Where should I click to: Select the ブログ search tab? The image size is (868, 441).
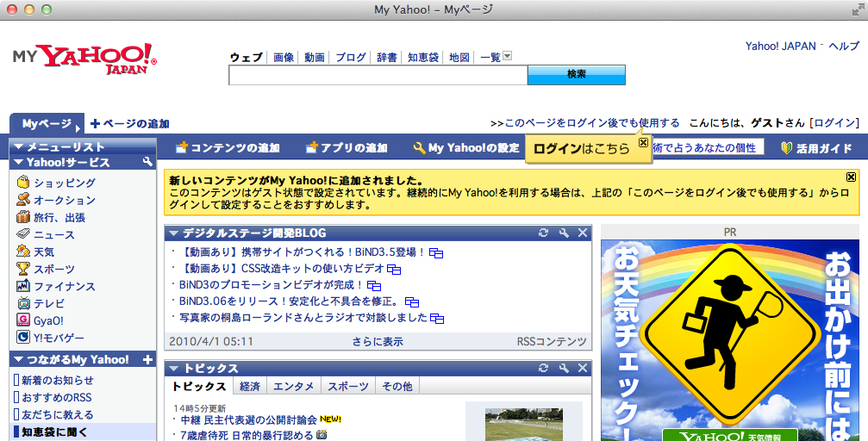351,57
